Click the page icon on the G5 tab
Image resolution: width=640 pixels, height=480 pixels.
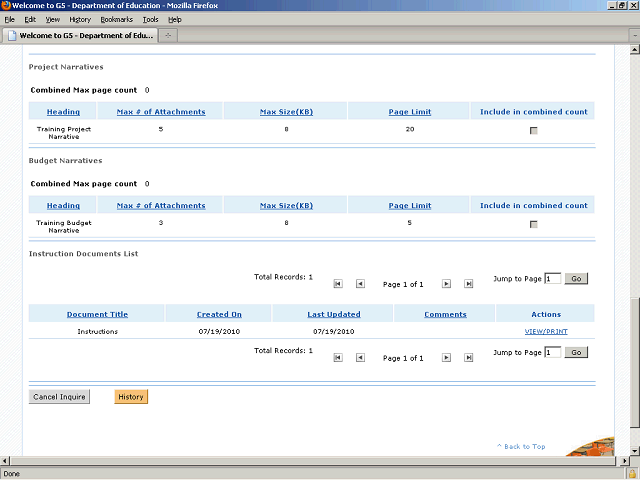point(12,36)
